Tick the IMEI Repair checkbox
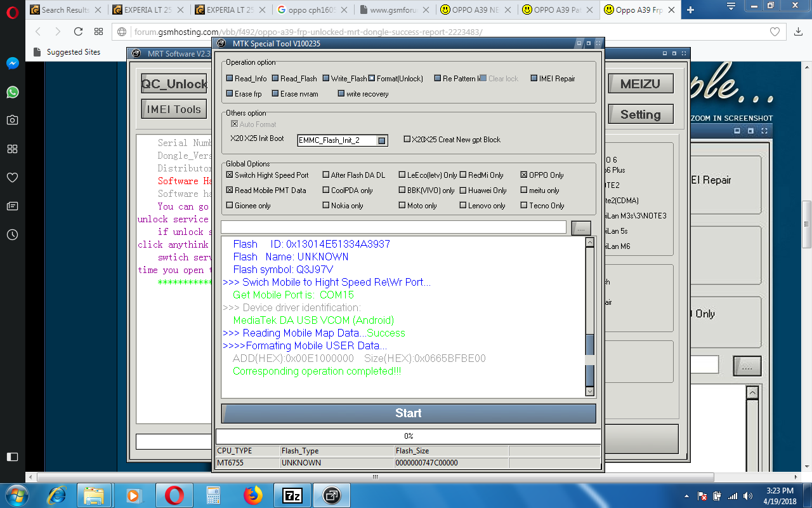812x508 pixels. point(534,79)
